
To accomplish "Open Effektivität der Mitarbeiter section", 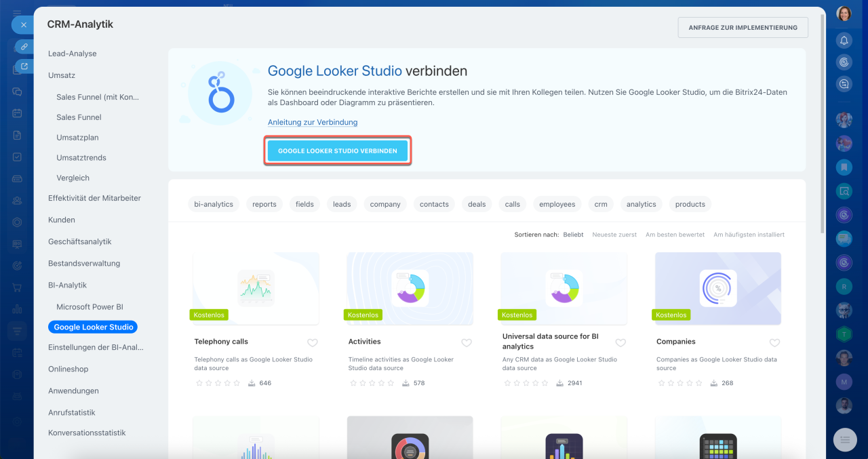I will [94, 198].
